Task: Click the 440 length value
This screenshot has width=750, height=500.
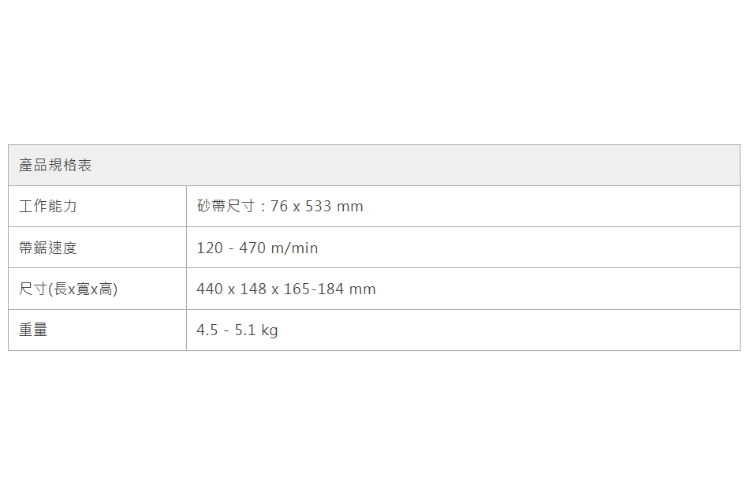Action: pyautogui.click(x=210, y=290)
